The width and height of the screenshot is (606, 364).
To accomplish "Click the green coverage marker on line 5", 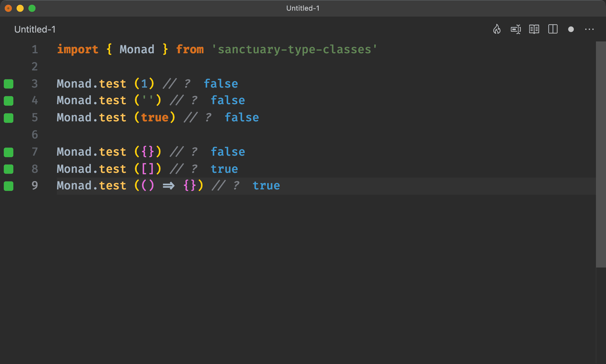I will click(x=9, y=118).
